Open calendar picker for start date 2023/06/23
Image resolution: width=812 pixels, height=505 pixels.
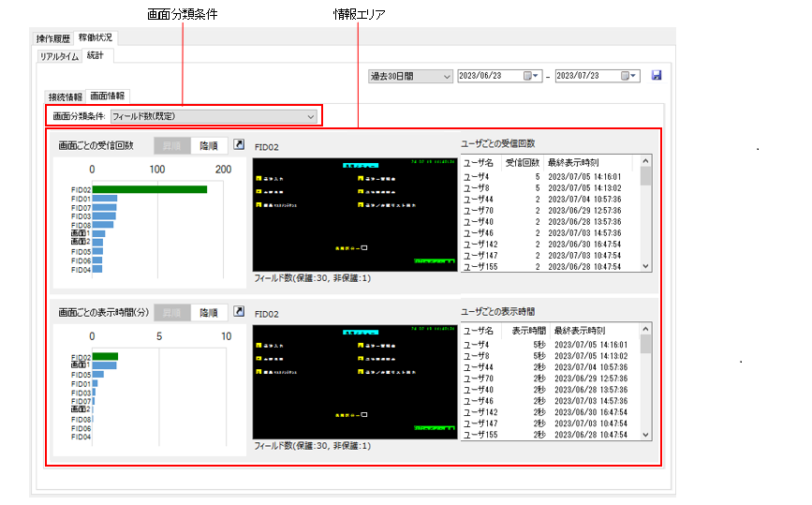(531, 76)
